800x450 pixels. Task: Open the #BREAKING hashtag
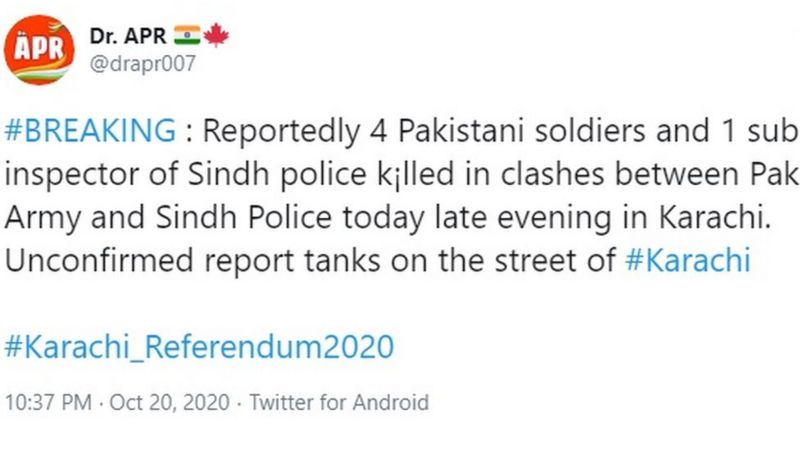tap(90, 130)
